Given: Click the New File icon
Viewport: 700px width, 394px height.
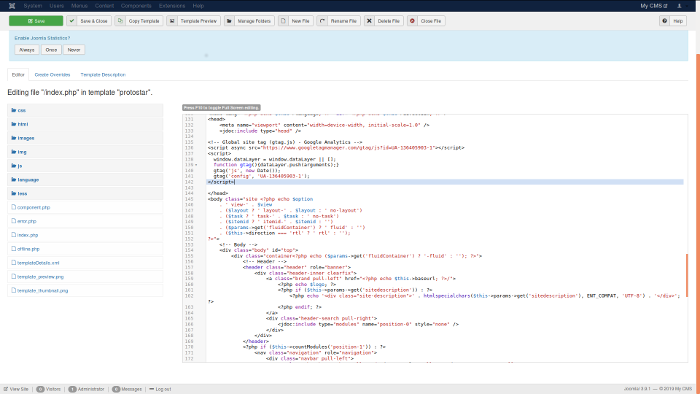Looking at the screenshot, I should (283, 21).
